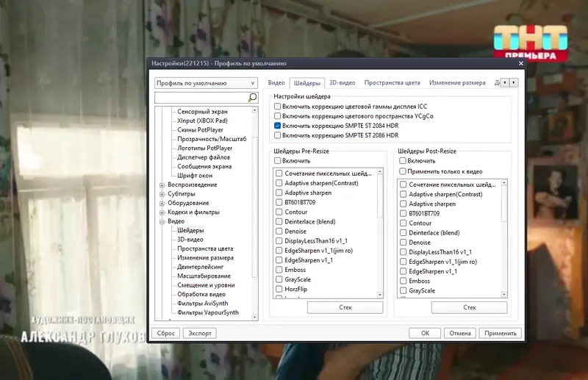The image size is (588, 380).
Task: Click Post-Resize shader list scrollbar
Action: click(504, 205)
